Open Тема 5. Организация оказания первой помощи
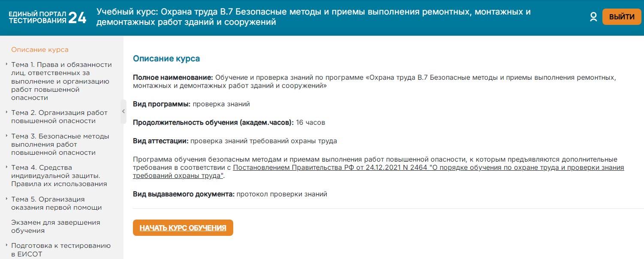Viewport: 644px width, 259px height. pyautogui.click(x=56, y=203)
